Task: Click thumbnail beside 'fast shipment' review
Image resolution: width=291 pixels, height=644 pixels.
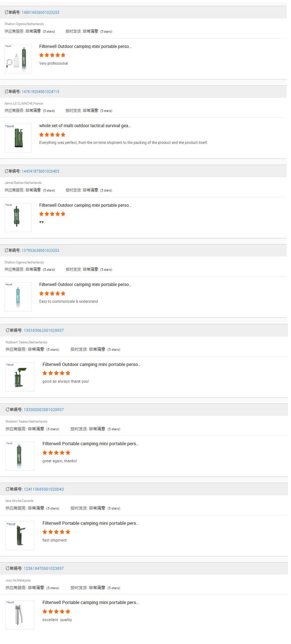Action: 20,535
